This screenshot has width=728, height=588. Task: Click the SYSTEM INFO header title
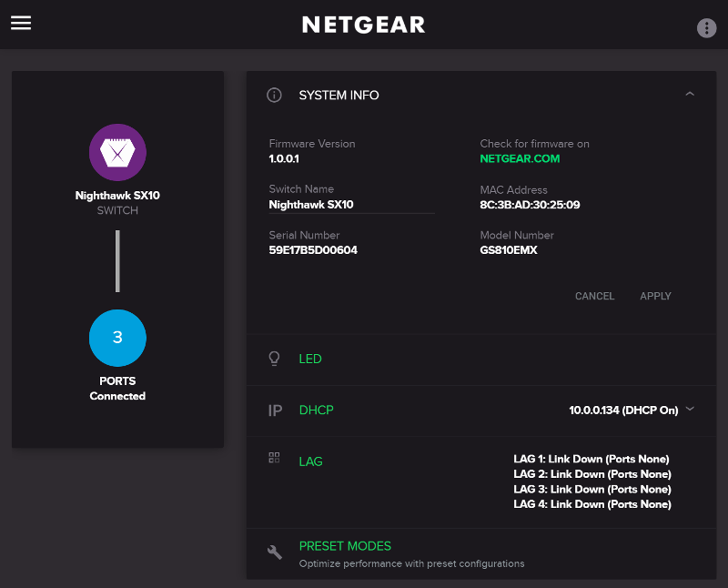pos(339,96)
